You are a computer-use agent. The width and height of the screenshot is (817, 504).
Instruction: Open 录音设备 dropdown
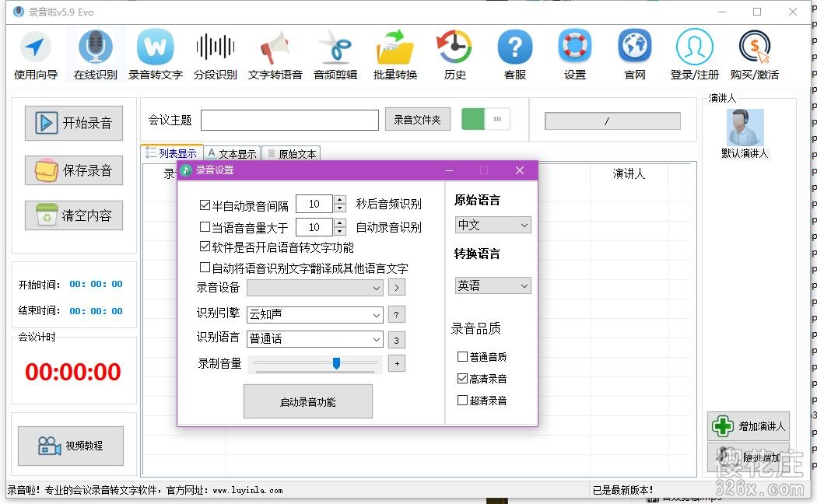[314, 288]
